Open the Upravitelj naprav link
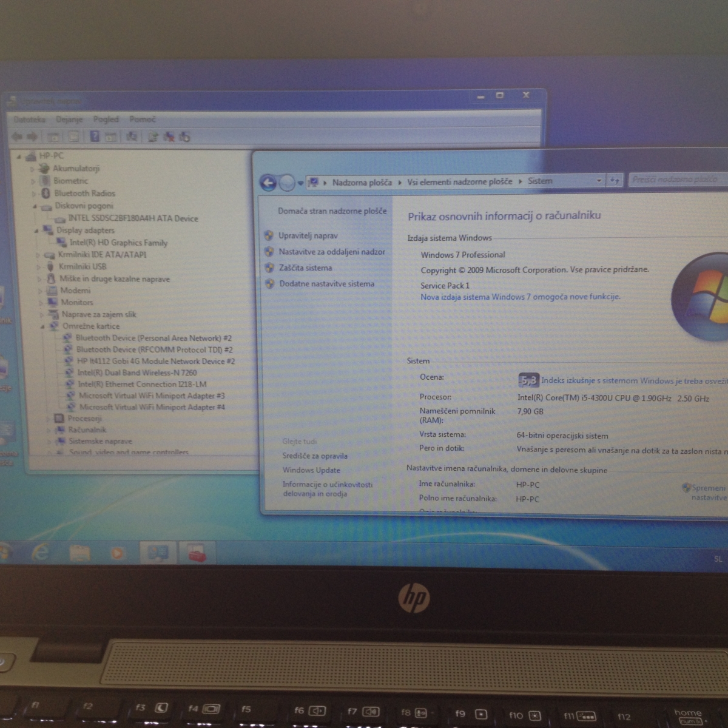The height and width of the screenshot is (728, 728). (308, 236)
